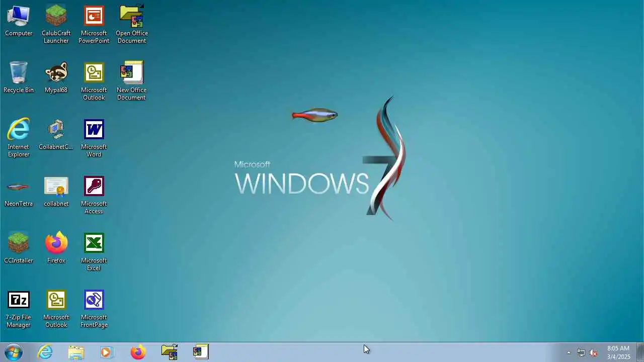Select the Microsoft Access desktop icon
This screenshot has height=362, width=644.
pyautogui.click(x=94, y=195)
